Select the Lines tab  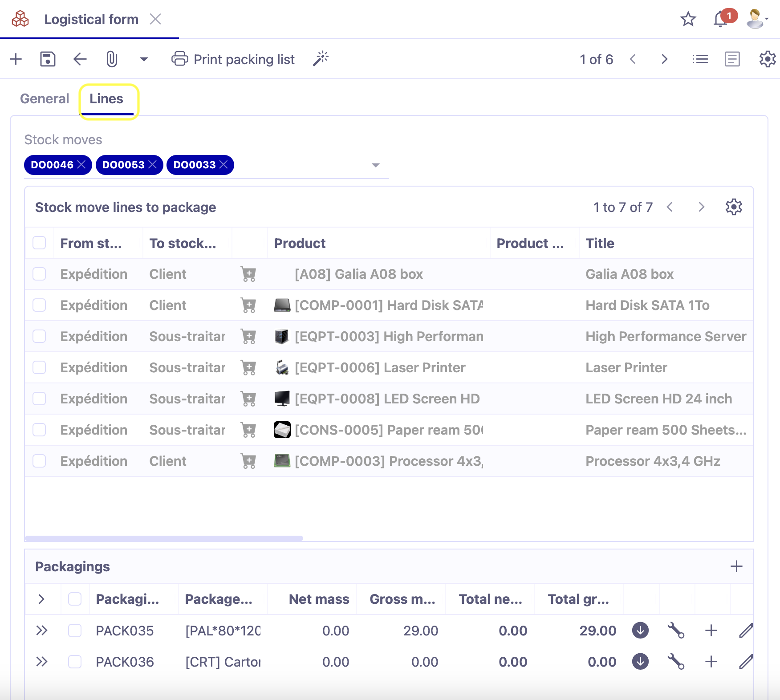click(107, 98)
